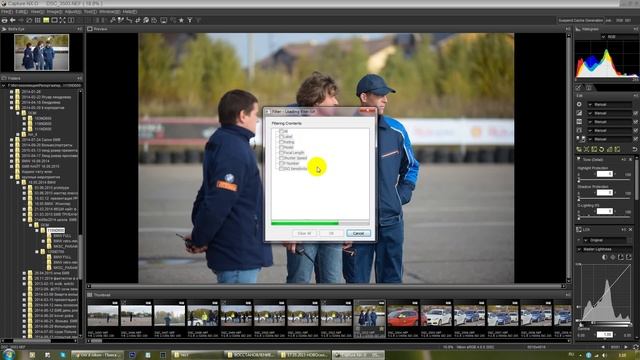Click the half-circle contrast icon in LCH panel

point(605,257)
